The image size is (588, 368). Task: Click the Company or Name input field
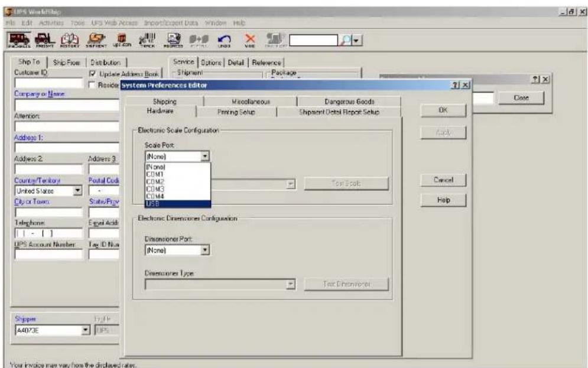pyautogui.click(x=67, y=105)
